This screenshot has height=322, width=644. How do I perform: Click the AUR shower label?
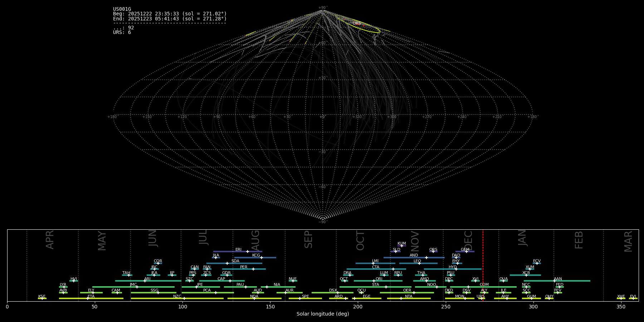click(289, 291)
